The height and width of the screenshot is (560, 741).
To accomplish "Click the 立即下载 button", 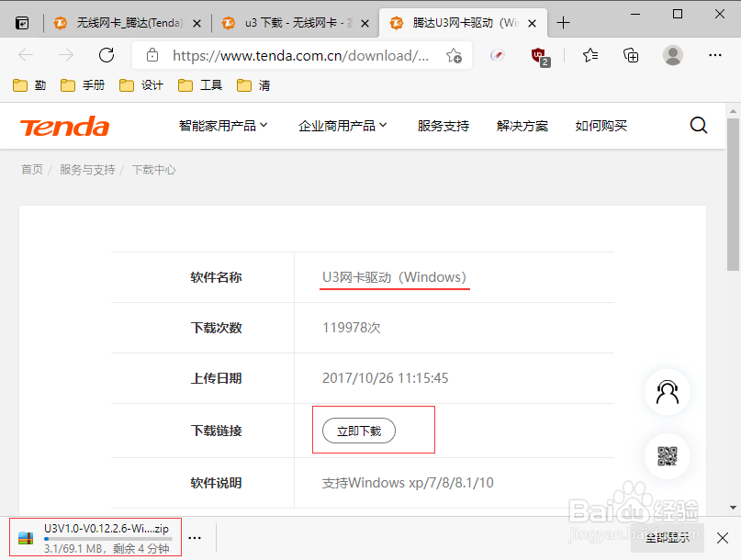I will 359,431.
